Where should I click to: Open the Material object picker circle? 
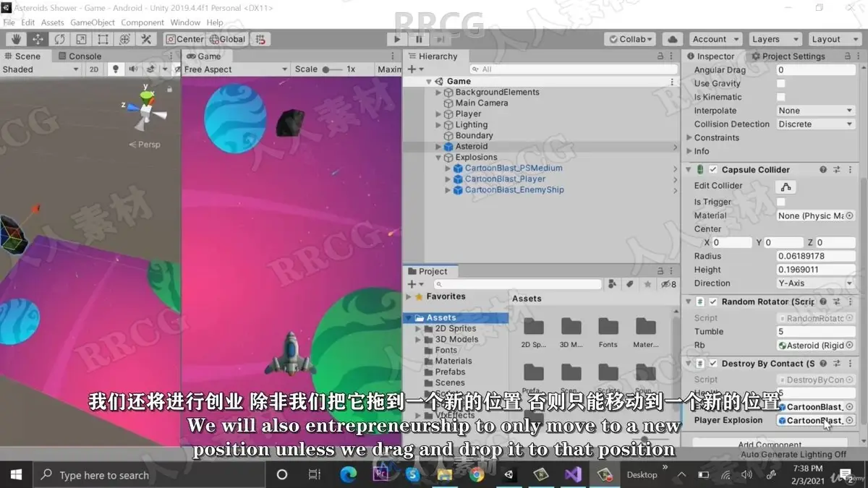pyautogui.click(x=849, y=215)
